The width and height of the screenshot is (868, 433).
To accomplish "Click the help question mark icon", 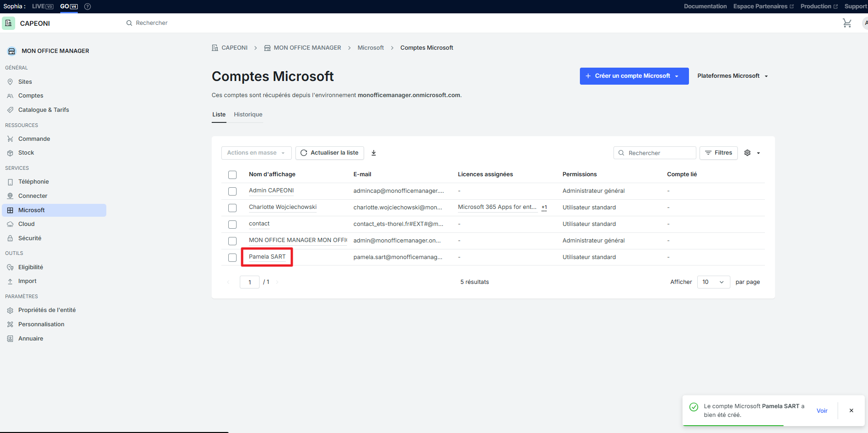I will pyautogui.click(x=87, y=6).
